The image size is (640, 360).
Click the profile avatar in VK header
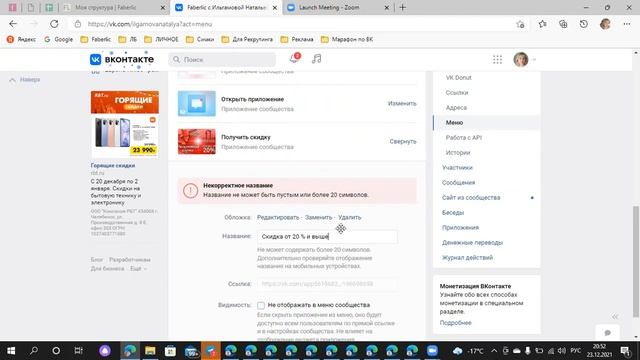(521, 60)
